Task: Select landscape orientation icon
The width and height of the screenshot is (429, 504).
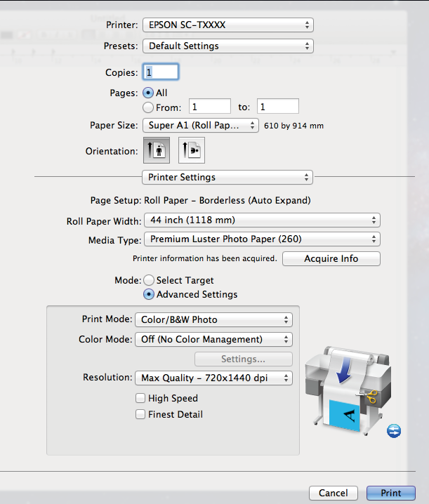Action: tap(192, 150)
